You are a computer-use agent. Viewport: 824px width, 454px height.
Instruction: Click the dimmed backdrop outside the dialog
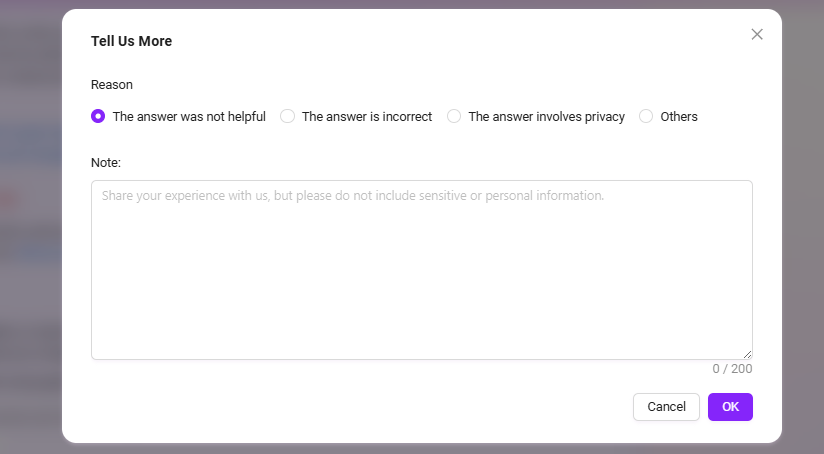pyautogui.click(x=30, y=226)
